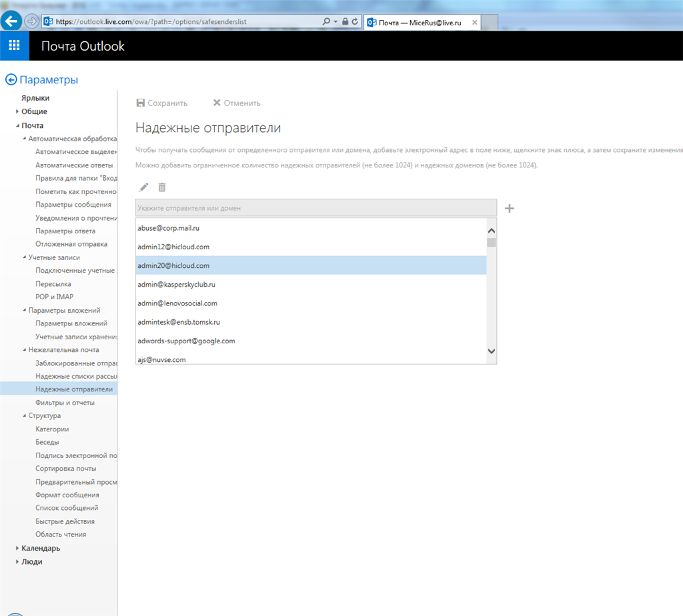Select the Почта — MiceRus@live.ru browser tab
Image resolution: width=683 pixels, height=616 pixels.
[x=422, y=23]
